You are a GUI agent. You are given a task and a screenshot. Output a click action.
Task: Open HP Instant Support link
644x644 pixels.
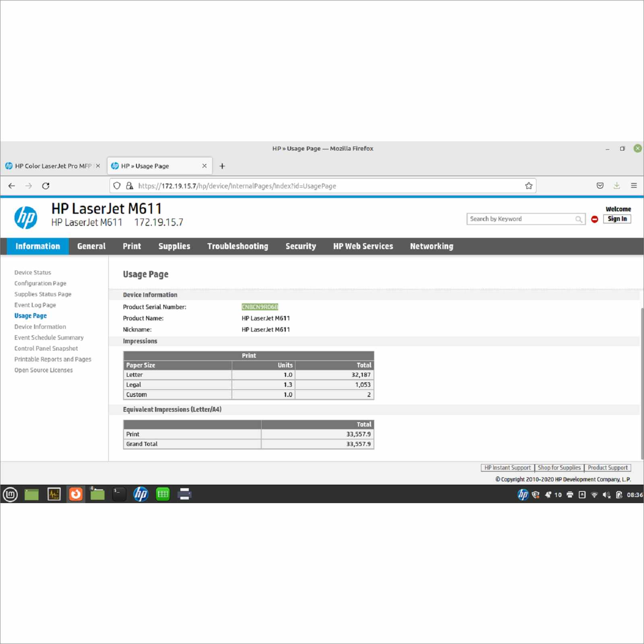pos(508,468)
